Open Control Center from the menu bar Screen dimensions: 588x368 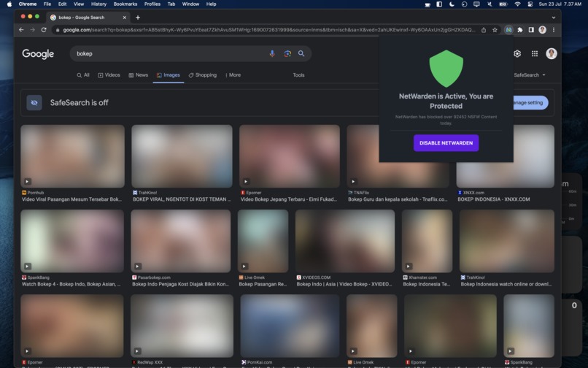pyautogui.click(x=530, y=4)
